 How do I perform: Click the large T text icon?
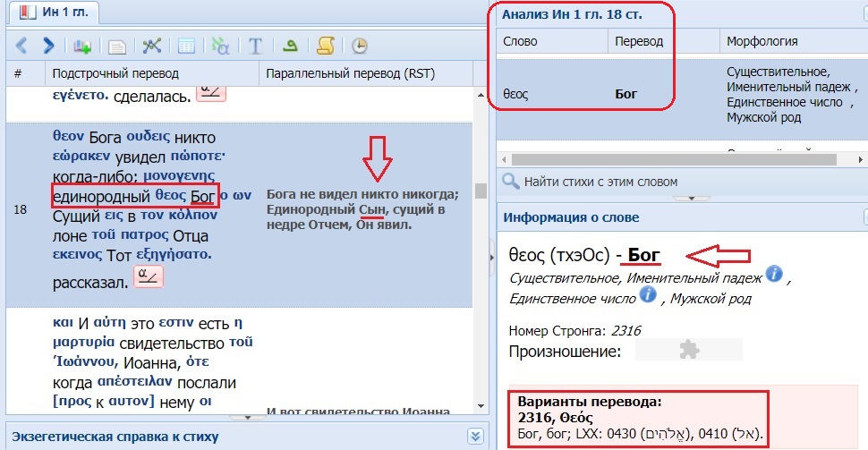[255, 45]
